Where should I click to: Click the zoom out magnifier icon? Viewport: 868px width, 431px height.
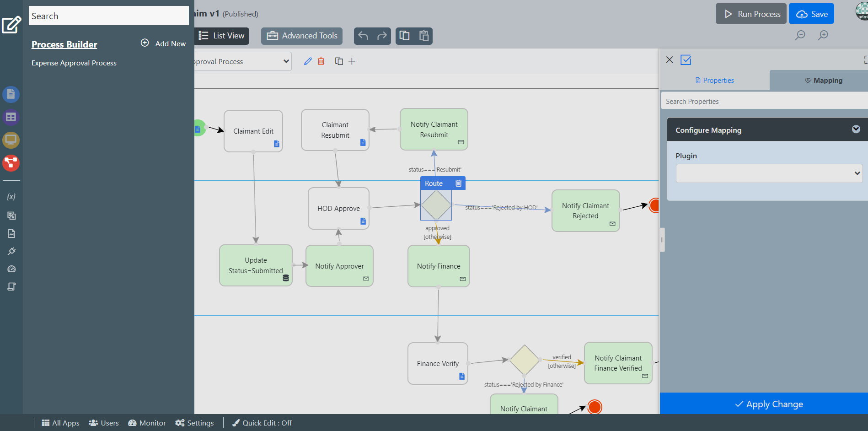(x=800, y=35)
